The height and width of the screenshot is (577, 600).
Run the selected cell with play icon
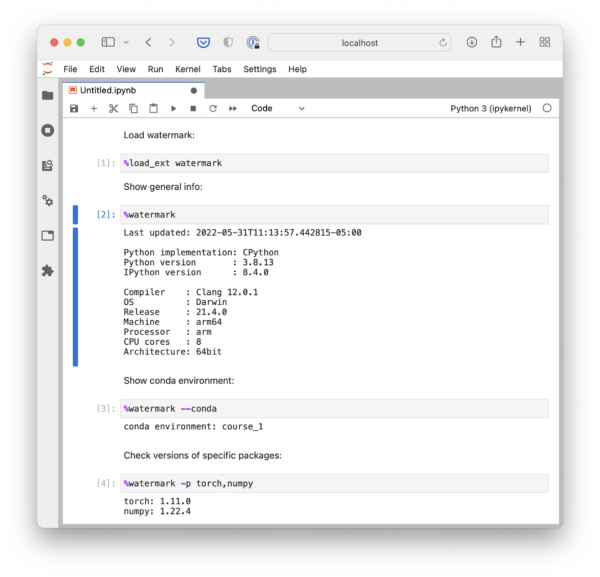[173, 108]
